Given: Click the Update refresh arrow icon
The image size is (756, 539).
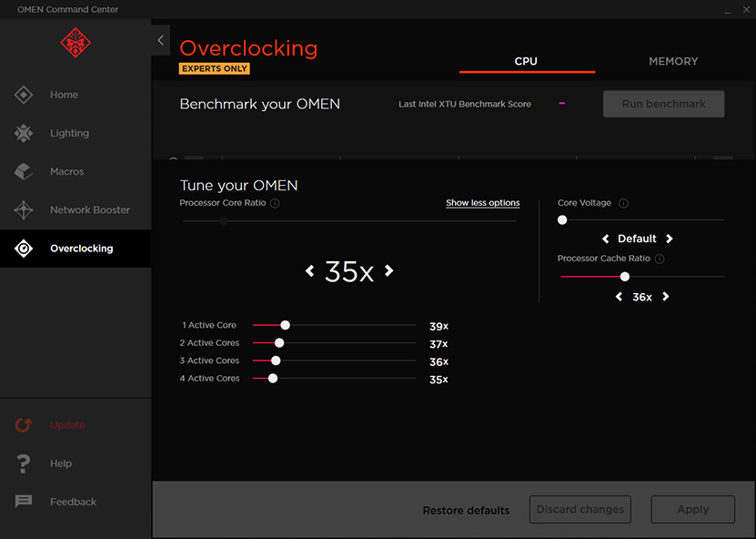Looking at the screenshot, I should click(24, 424).
